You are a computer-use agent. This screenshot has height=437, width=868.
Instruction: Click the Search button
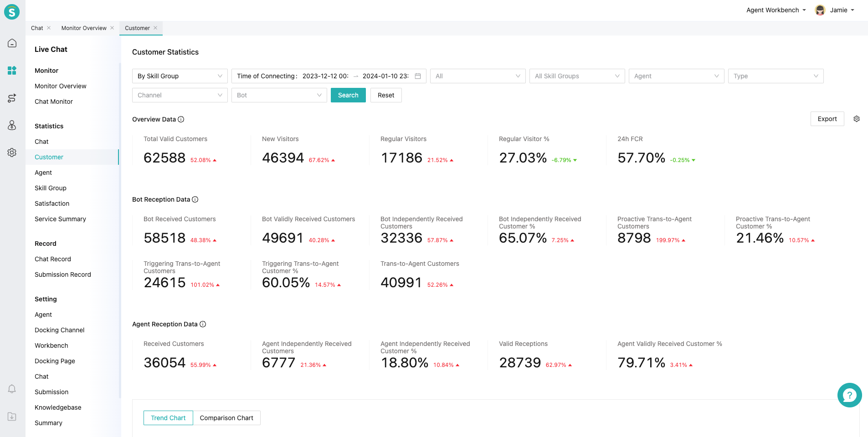[x=348, y=95]
